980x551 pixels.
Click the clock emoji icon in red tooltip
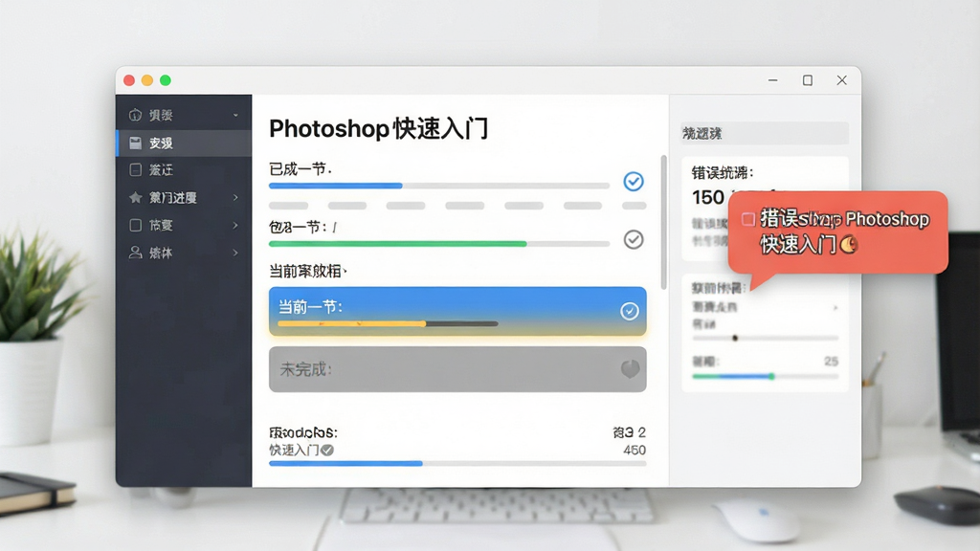[x=848, y=244]
